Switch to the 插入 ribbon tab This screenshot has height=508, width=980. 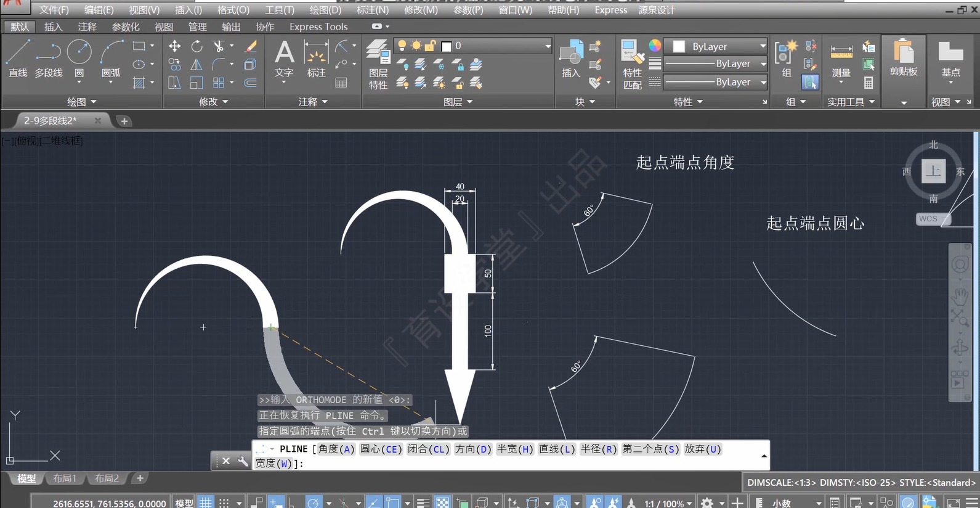(x=54, y=27)
